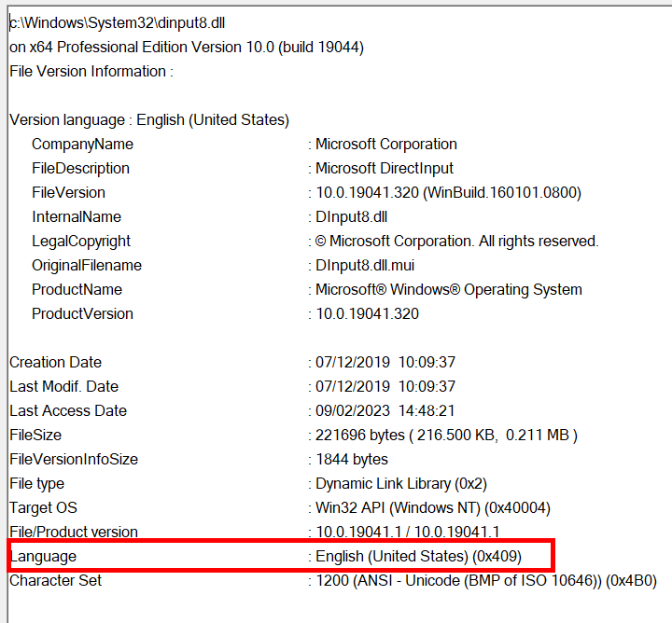Click the 'Language' label

(43, 557)
